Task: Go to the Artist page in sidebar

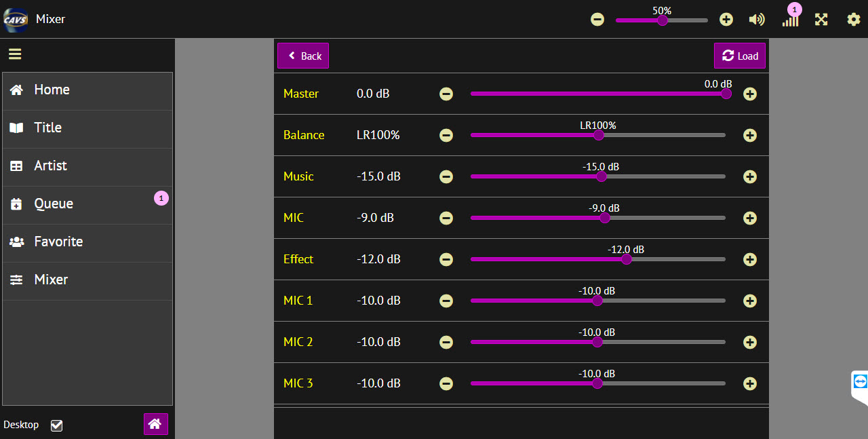Action: 50,166
